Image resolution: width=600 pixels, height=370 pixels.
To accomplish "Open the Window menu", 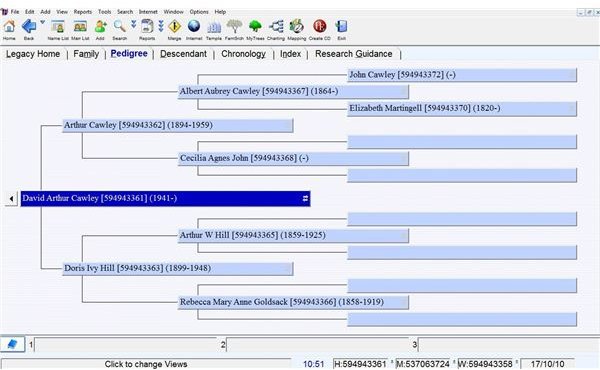I will pyautogui.click(x=174, y=12).
